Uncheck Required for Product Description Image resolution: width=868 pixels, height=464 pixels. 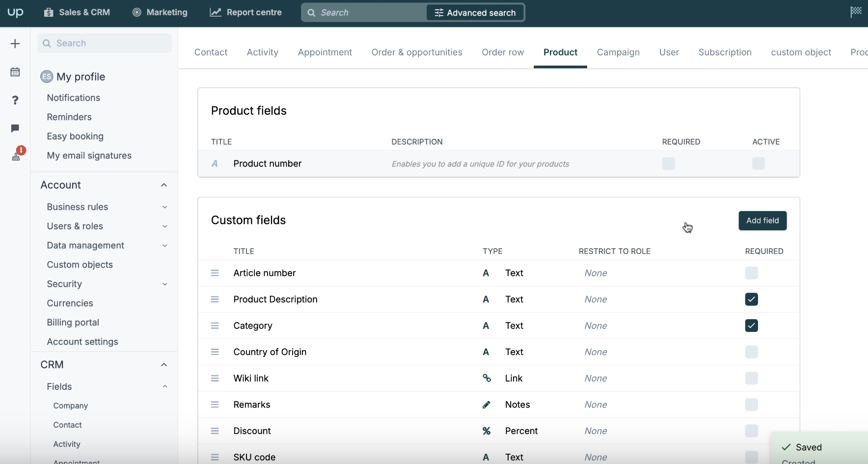[751, 300]
